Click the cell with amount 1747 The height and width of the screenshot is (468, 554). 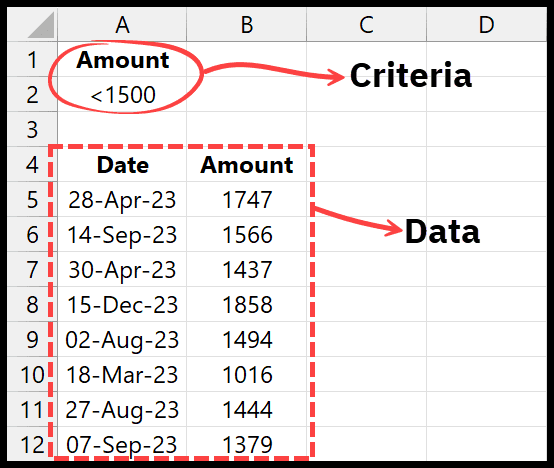click(x=247, y=199)
